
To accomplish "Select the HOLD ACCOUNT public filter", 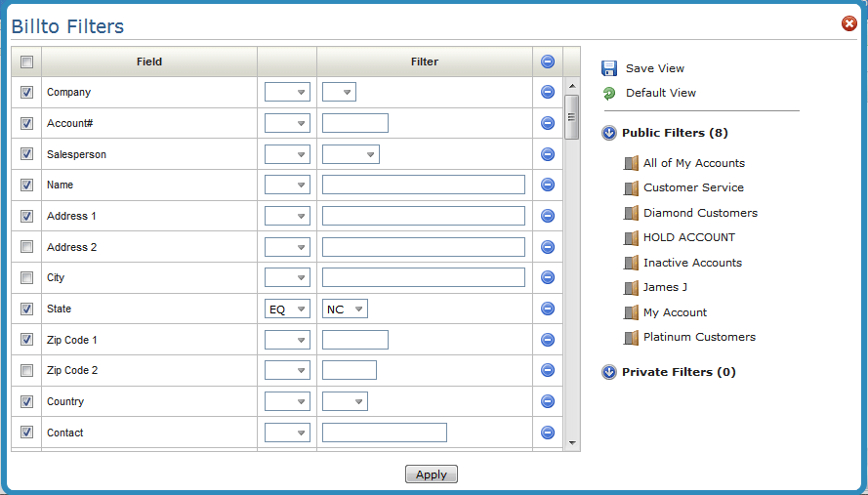I will [x=688, y=237].
